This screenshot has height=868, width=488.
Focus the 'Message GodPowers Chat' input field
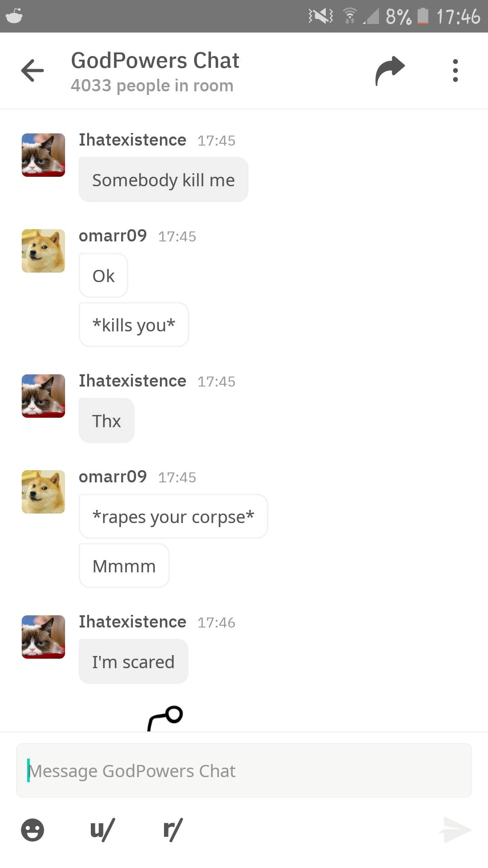pyautogui.click(x=244, y=770)
